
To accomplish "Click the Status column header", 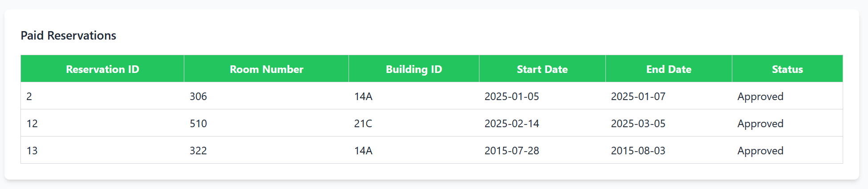I will coord(787,69).
